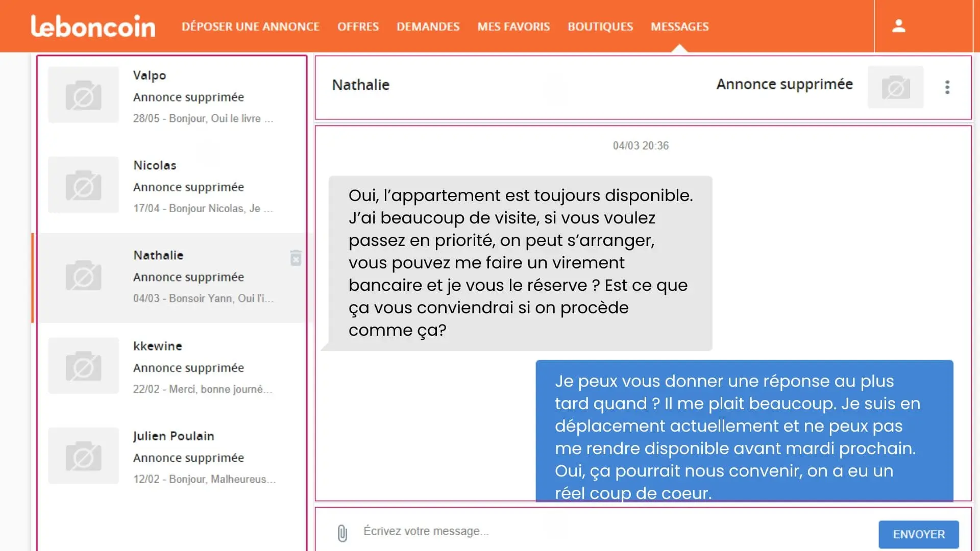Screen dimensions: 980x551
Task: Click the '17/04 - Bonjour Nicolas' preview
Action: [203, 209]
